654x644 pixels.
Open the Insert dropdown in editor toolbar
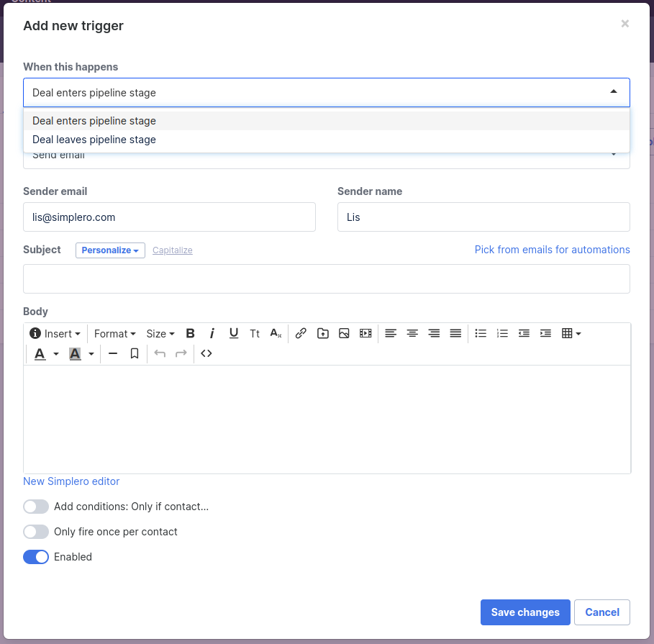(55, 334)
